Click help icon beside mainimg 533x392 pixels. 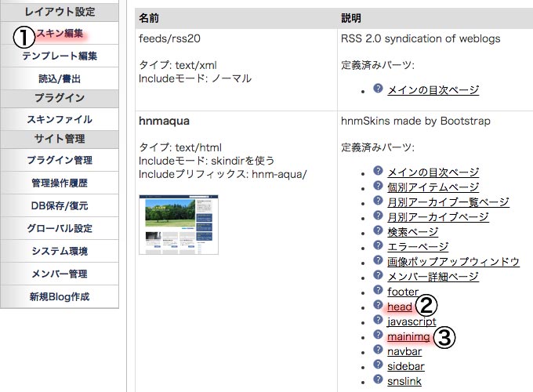[x=378, y=335]
